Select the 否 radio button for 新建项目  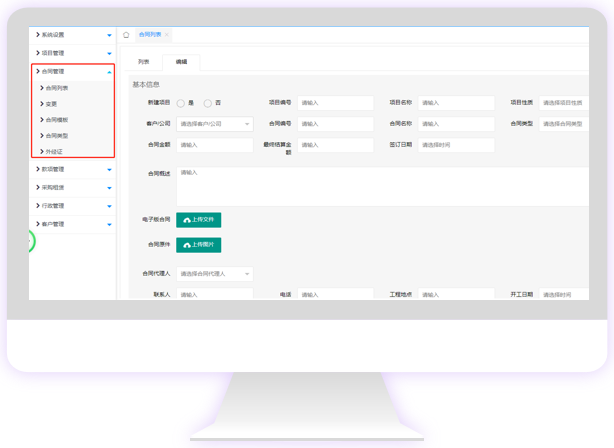(x=208, y=103)
